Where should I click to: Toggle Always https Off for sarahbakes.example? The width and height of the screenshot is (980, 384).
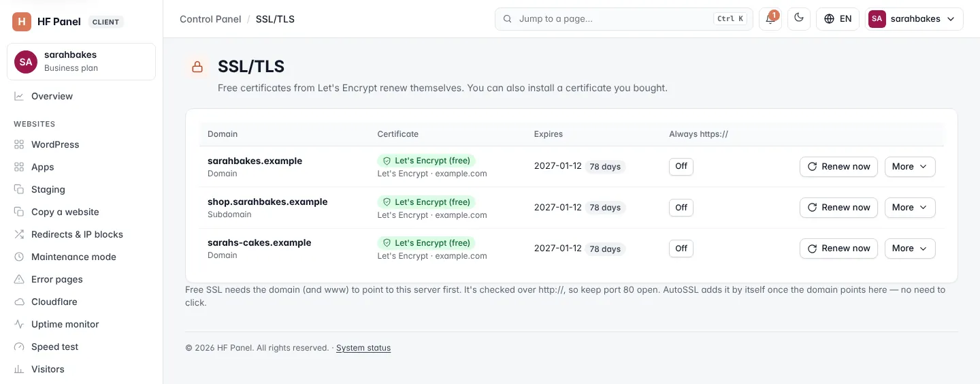click(681, 166)
